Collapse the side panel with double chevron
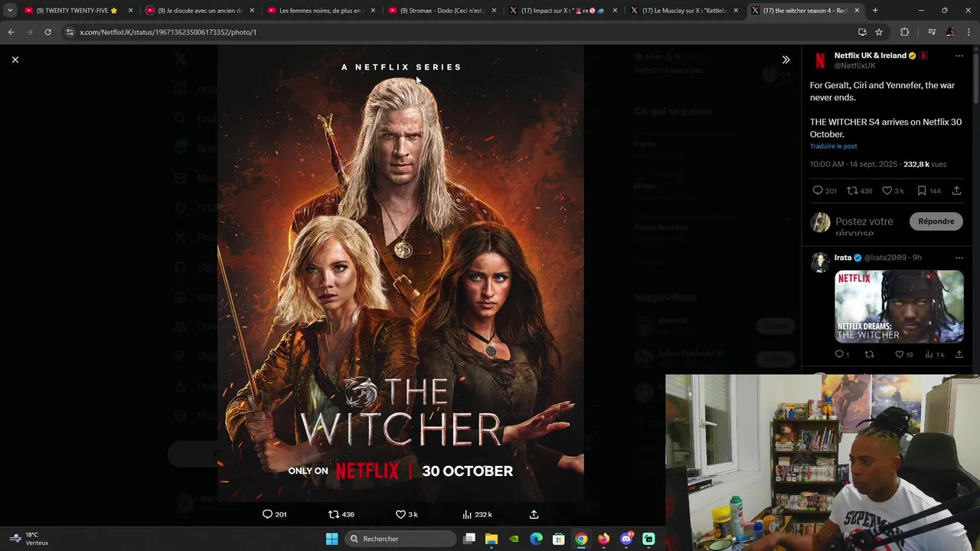 coord(786,60)
